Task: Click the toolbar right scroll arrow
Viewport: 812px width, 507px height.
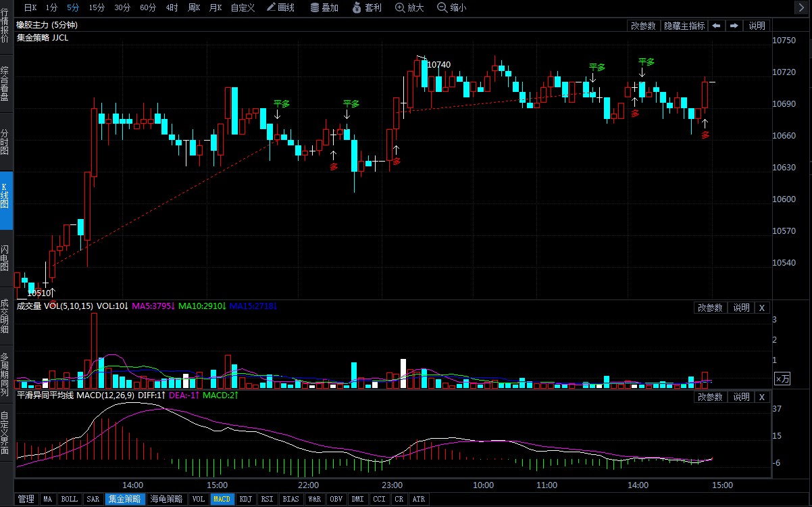Action: click(802, 7)
